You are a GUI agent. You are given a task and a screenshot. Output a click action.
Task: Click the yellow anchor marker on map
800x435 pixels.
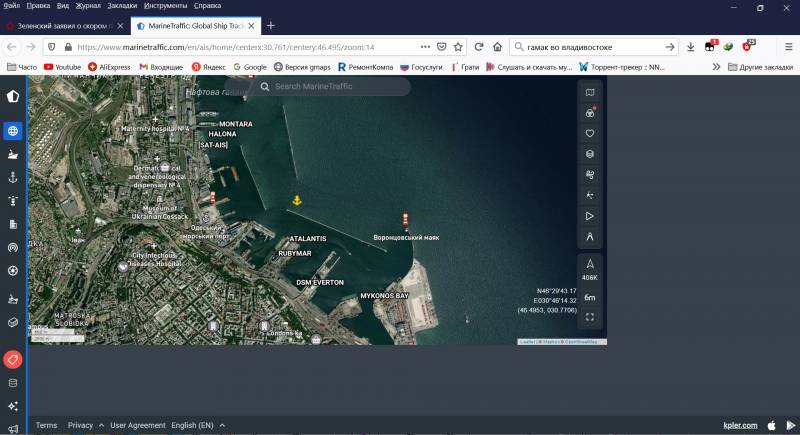point(296,201)
